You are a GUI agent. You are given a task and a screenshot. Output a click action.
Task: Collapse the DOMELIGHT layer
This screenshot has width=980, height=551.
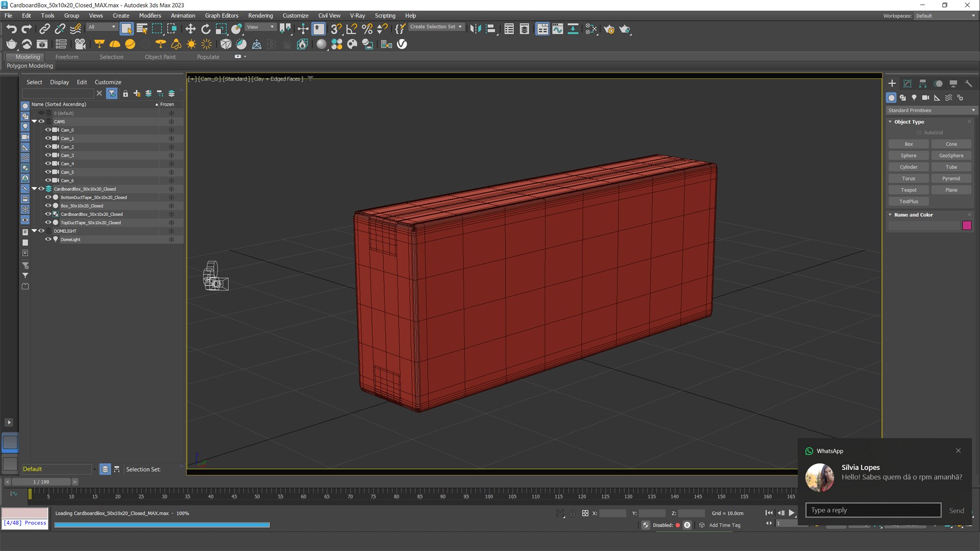(34, 231)
